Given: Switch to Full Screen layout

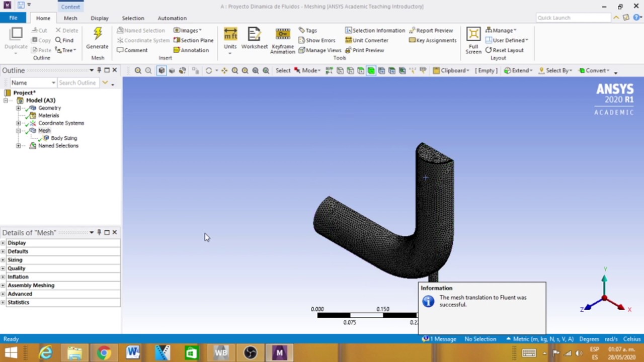Looking at the screenshot, I should [473, 40].
